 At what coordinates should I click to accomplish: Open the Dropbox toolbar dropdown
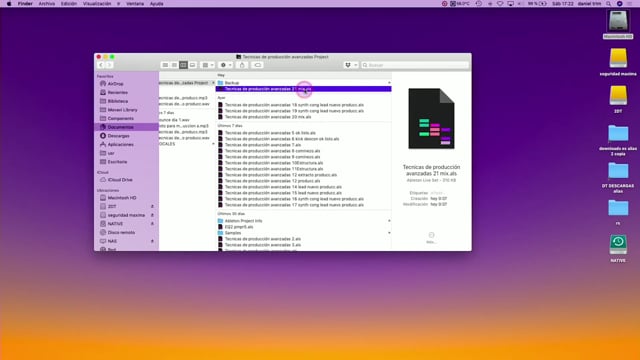351,65
